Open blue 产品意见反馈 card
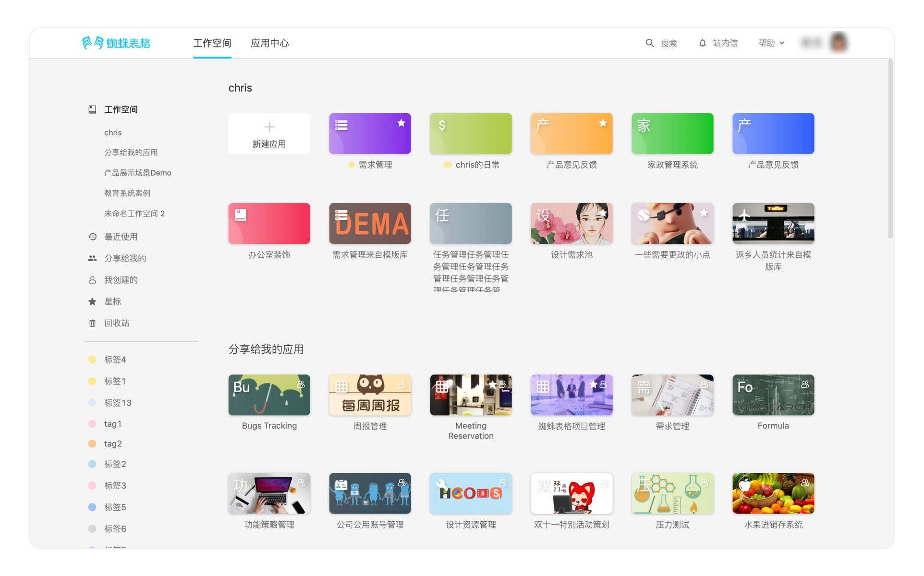Screen dimensions: 924x576 (773, 133)
